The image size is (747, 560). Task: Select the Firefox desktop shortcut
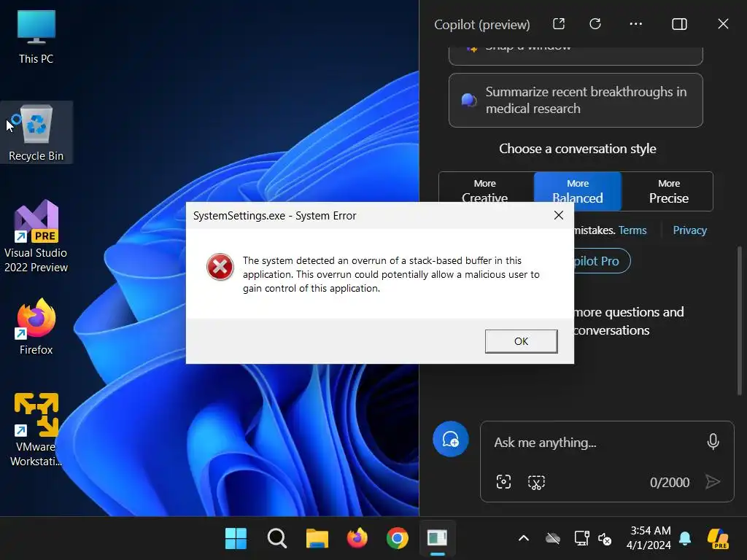(x=36, y=327)
